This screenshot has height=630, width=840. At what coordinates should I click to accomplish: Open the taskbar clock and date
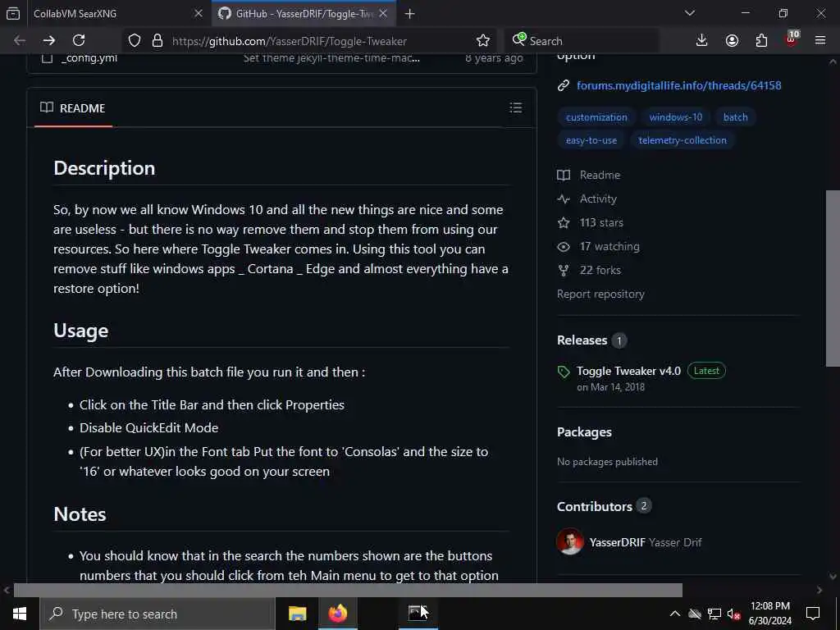click(x=769, y=614)
